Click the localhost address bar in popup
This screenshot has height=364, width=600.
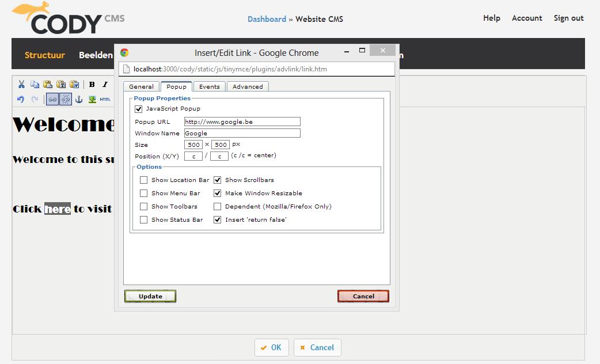pos(257,69)
